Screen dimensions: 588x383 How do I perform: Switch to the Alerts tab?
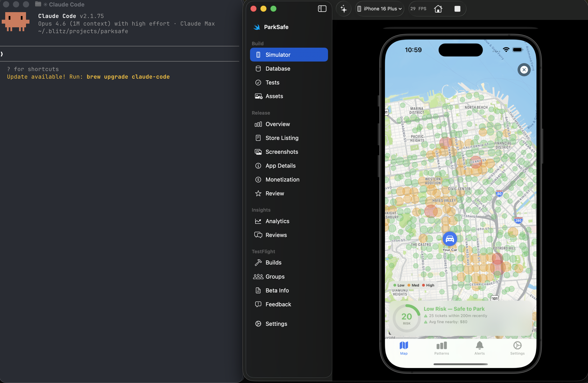(x=479, y=348)
